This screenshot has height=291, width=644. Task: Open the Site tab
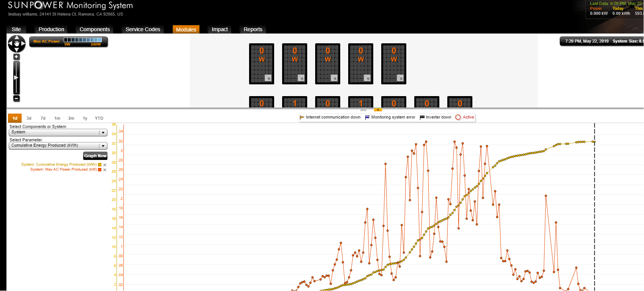(16, 29)
